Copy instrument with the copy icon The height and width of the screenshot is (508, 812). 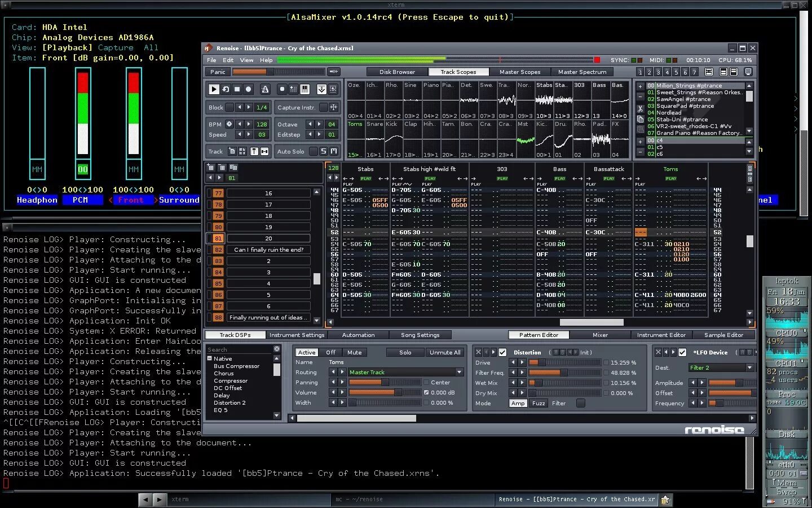(x=640, y=119)
